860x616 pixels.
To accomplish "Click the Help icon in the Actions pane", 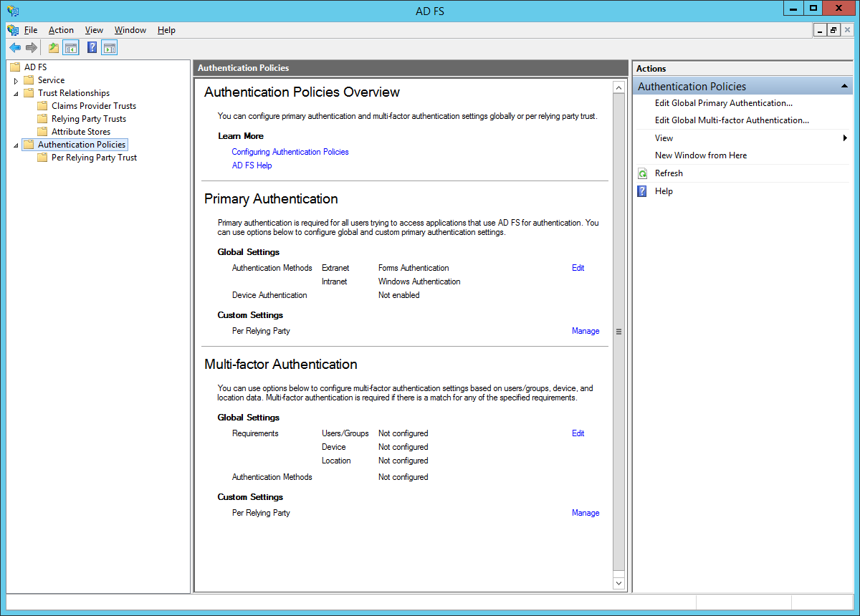I will [643, 191].
